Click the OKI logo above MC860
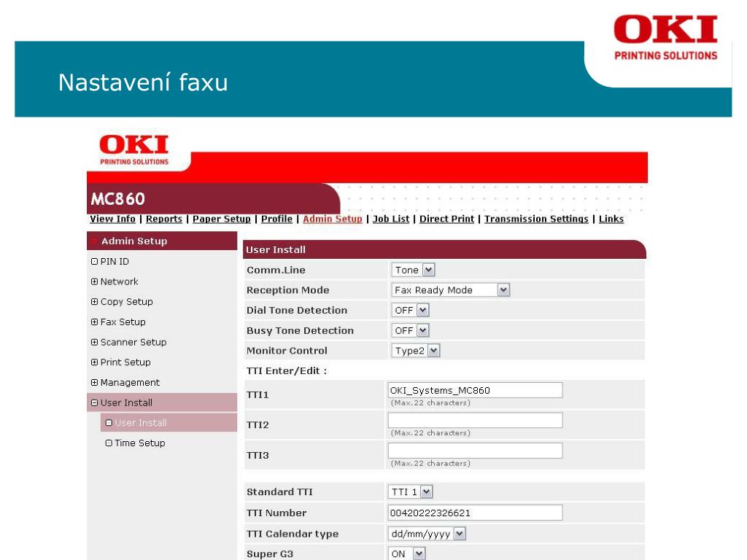 [134, 149]
